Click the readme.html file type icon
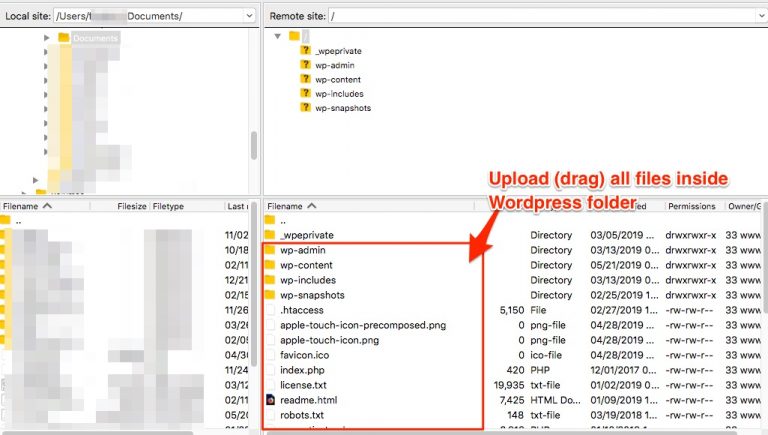This screenshot has width=768, height=435. click(x=270, y=400)
